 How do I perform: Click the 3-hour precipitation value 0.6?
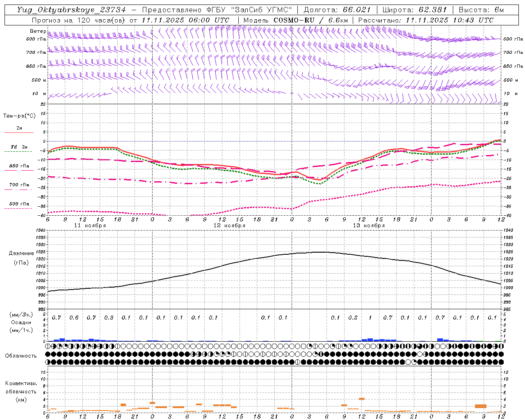74,318
